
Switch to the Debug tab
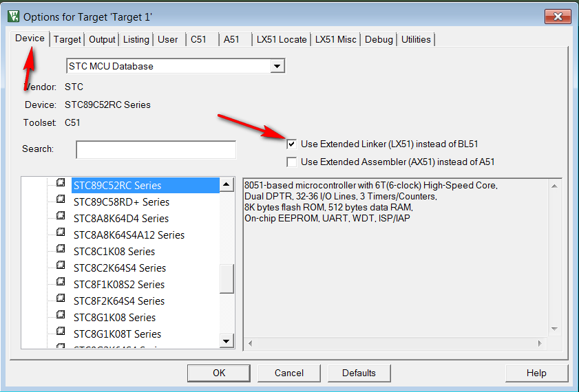click(x=379, y=39)
